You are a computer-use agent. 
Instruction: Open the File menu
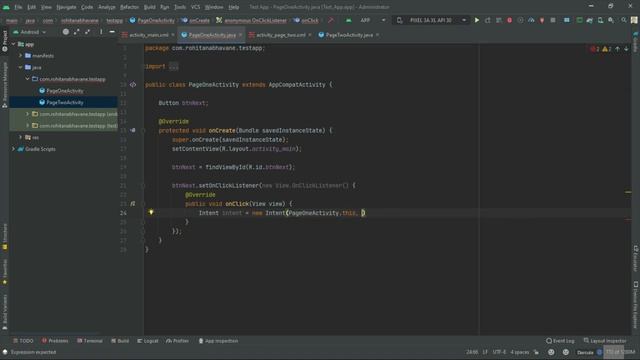tap(18, 7)
